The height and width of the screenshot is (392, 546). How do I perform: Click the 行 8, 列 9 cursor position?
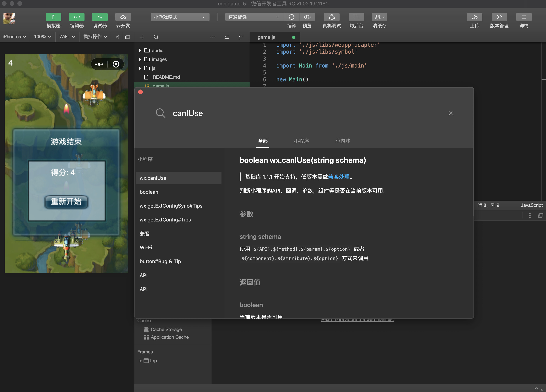click(x=488, y=205)
